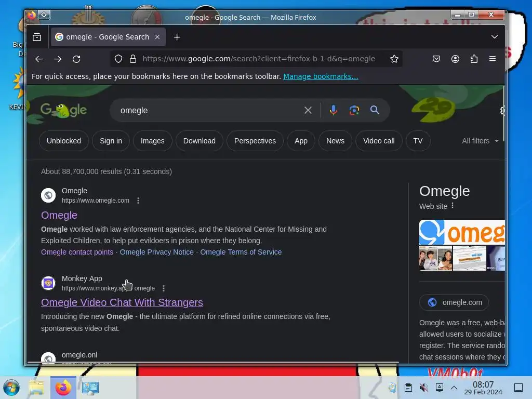
Task: Search by image with Google Lens icon
Action: [x=354, y=110]
